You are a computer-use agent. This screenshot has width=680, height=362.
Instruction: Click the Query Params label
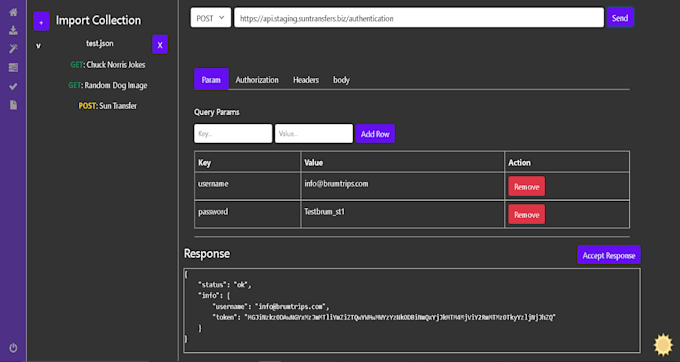[x=217, y=112]
